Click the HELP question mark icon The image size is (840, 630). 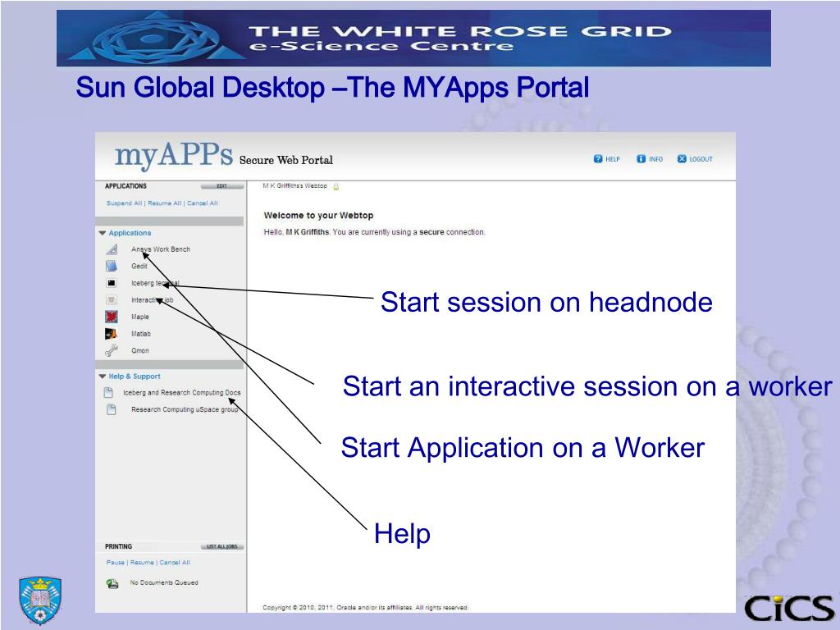598,158
